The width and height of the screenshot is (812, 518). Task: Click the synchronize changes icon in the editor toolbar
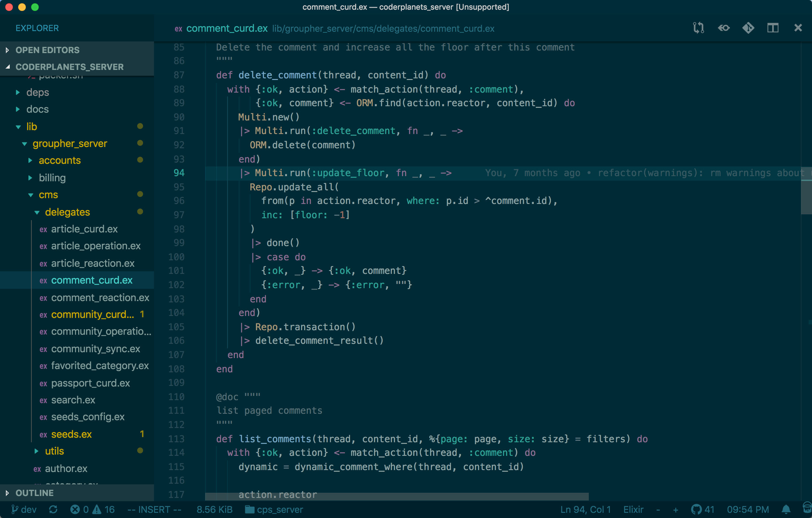pos(698,28)
